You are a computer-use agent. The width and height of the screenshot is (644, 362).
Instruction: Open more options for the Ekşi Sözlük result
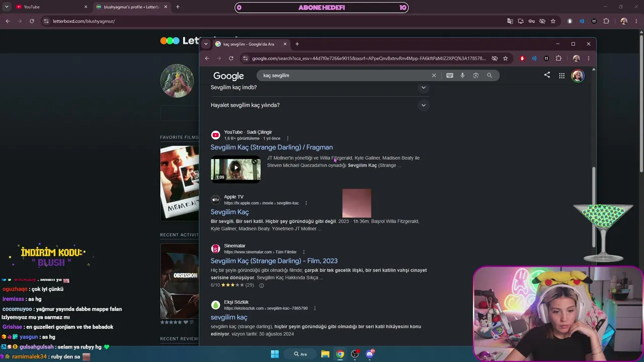[314, 308]
